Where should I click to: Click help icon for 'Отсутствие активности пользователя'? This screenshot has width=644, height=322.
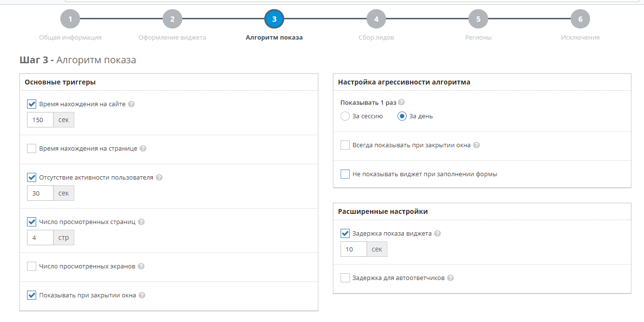159,178
